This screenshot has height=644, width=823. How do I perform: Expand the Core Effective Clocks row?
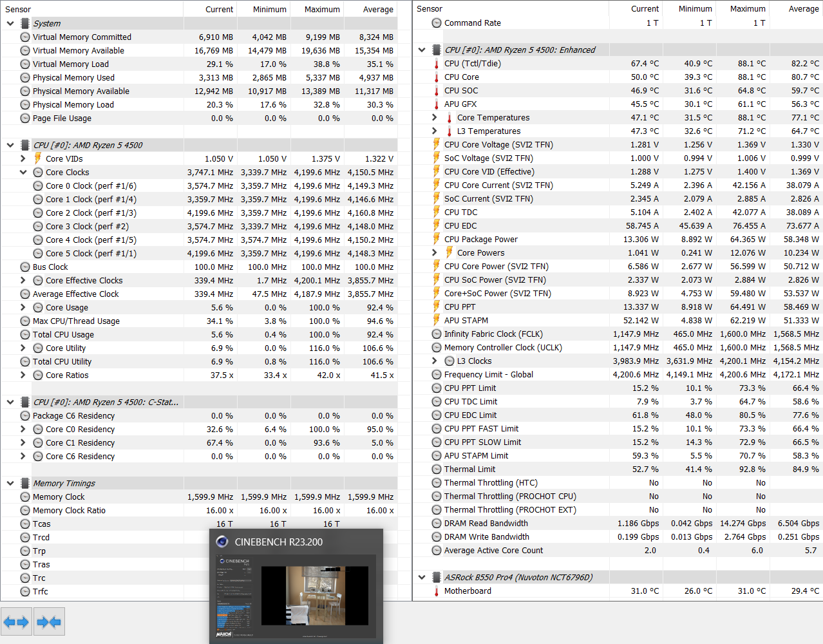coord(23,280)
